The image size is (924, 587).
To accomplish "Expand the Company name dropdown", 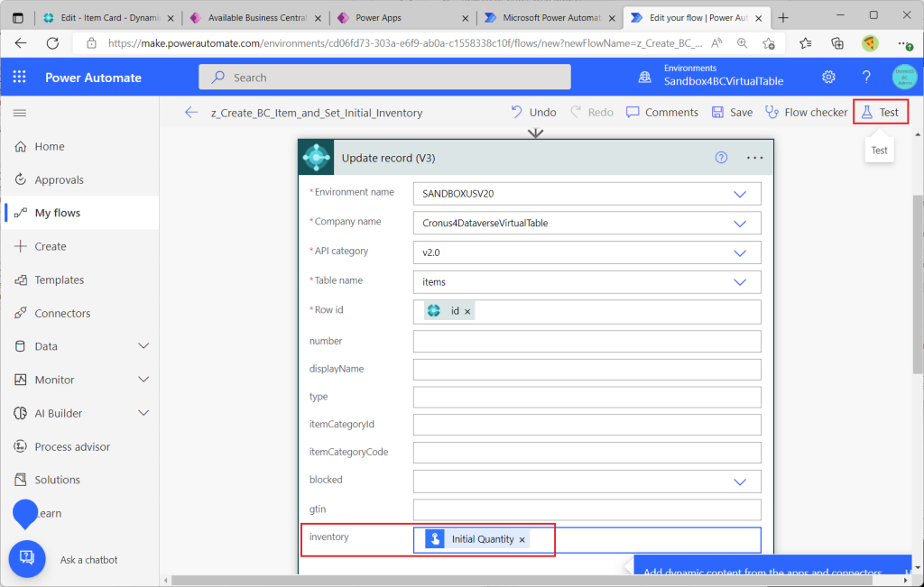I will click(x=740, y=223).
